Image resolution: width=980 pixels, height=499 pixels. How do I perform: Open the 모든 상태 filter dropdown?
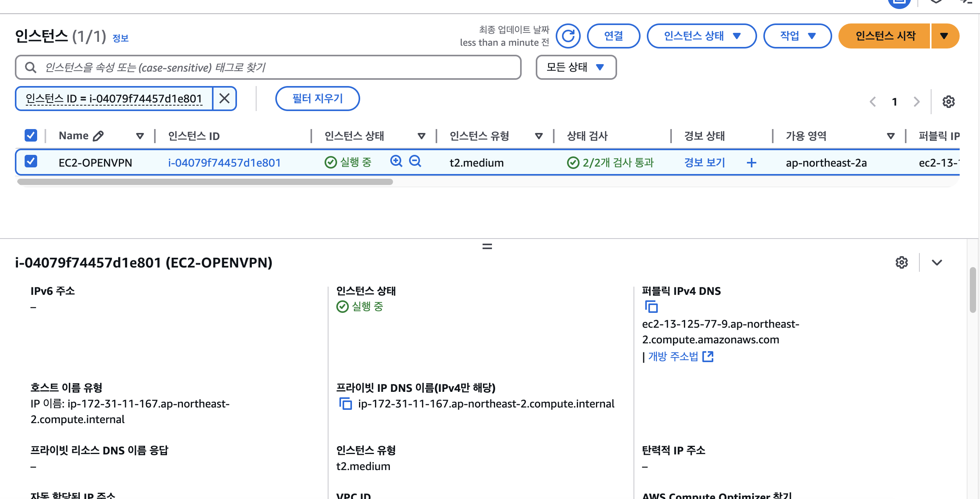coord(576,67)
